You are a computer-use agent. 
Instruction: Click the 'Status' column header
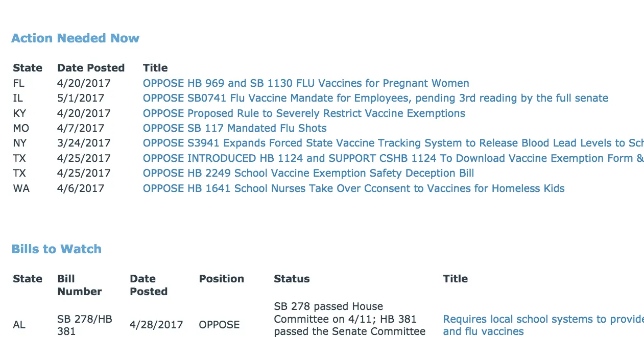click(x=292, y=279)
